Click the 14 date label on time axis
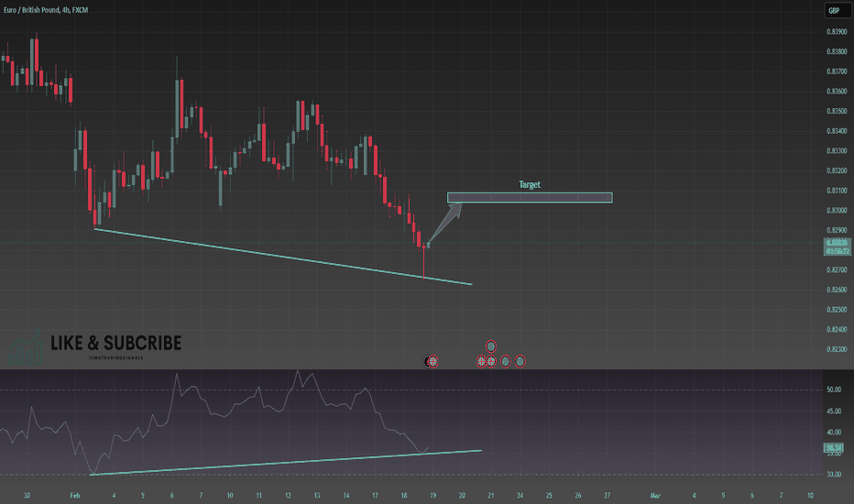Image resolution: width=854 pixels, height=504 pixels. (345, 495)
